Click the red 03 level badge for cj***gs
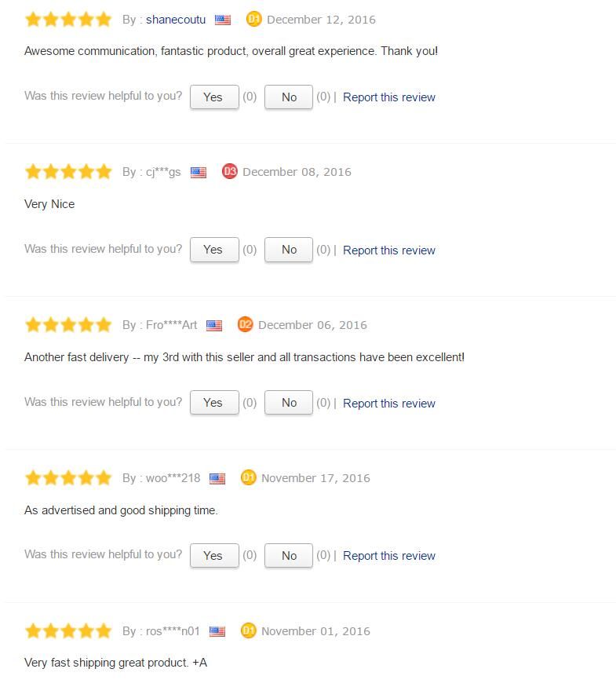The width and height of the screenshot is (616, 687). (229, 171)
